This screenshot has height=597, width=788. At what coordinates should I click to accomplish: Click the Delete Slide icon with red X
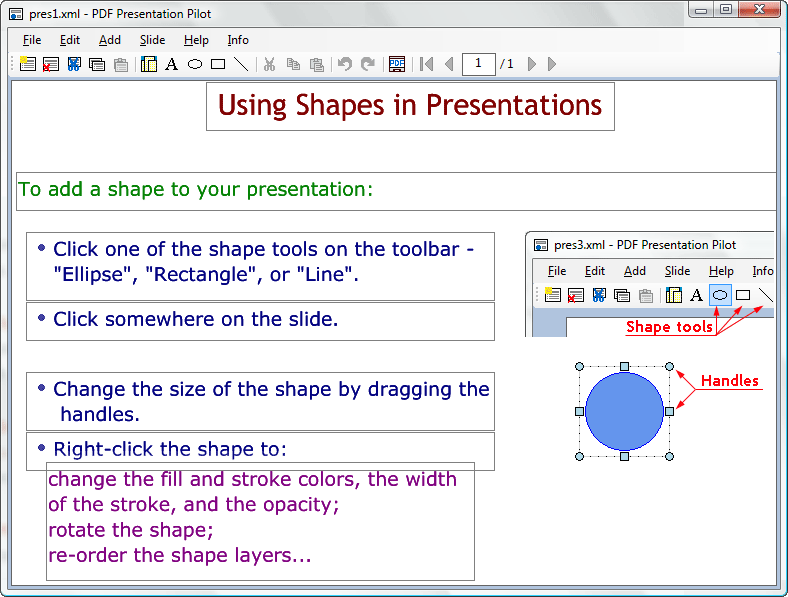[50, 64]
